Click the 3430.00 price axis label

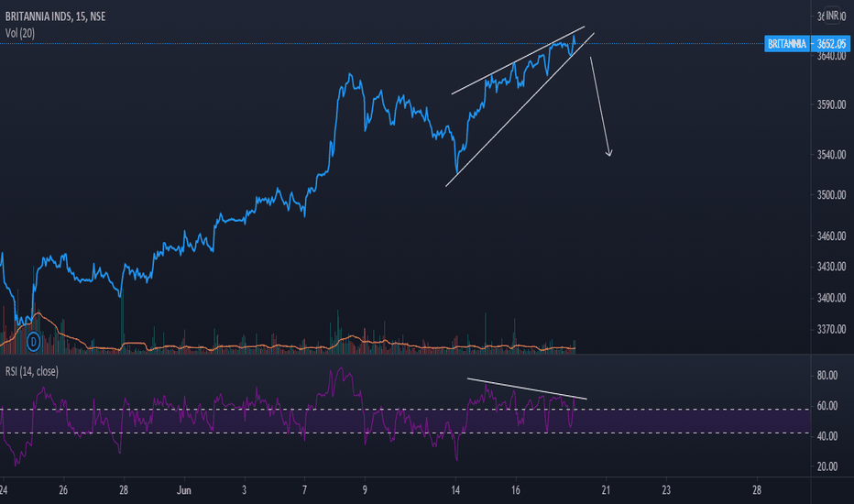831,267
